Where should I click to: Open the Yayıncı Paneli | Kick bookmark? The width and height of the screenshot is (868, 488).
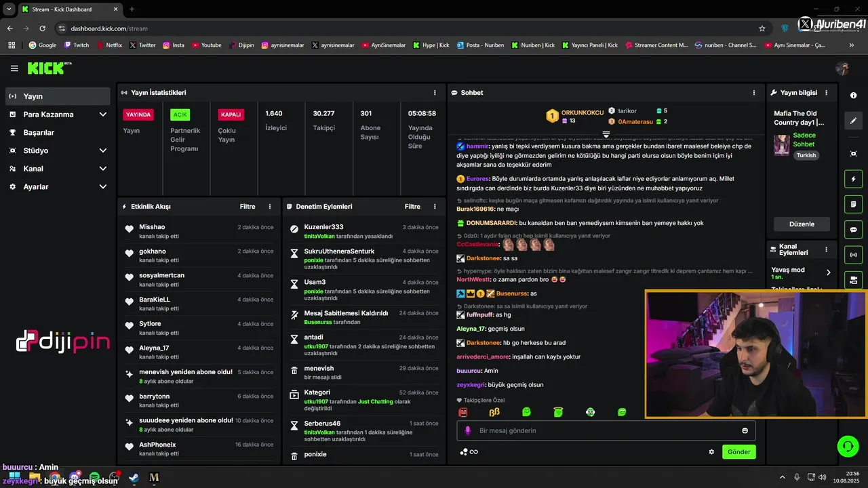point(589,45)
